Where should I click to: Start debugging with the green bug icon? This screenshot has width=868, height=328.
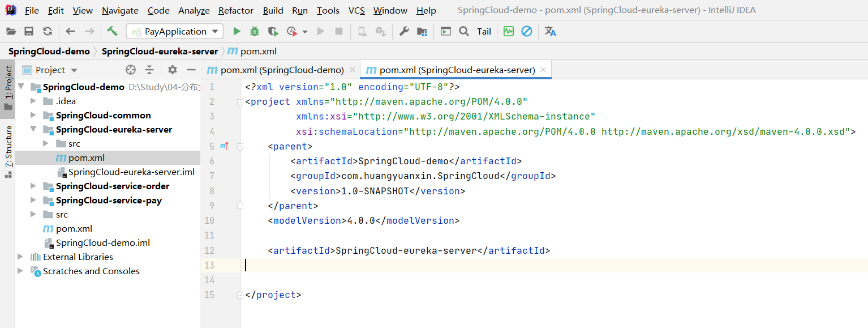[x=255, y=32]
